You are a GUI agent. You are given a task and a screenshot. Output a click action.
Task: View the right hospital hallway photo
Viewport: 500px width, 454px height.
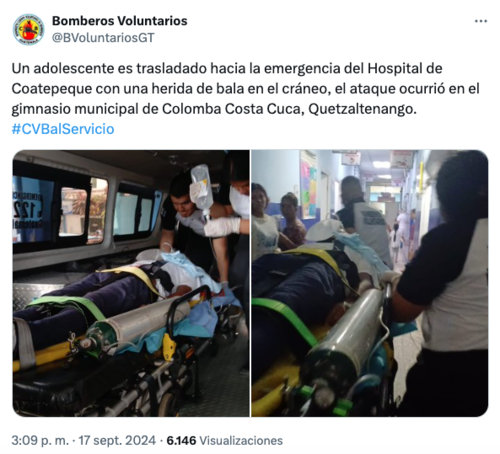(x=370, y=283)
